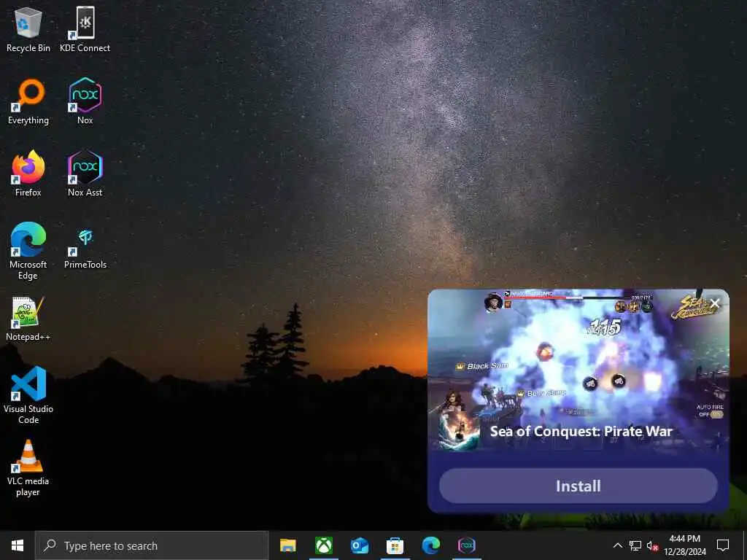
Task: Click the Nox desktop shortcut
Action: click(85, 102)
